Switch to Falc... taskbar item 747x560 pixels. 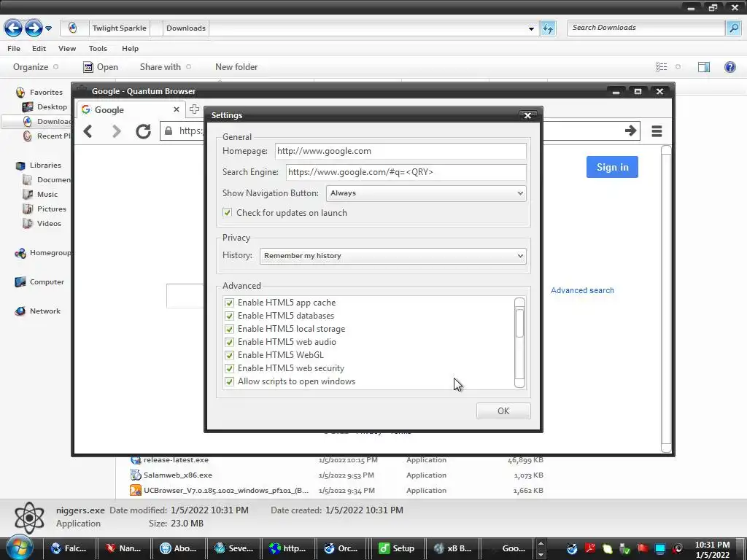tap(69, 548)
